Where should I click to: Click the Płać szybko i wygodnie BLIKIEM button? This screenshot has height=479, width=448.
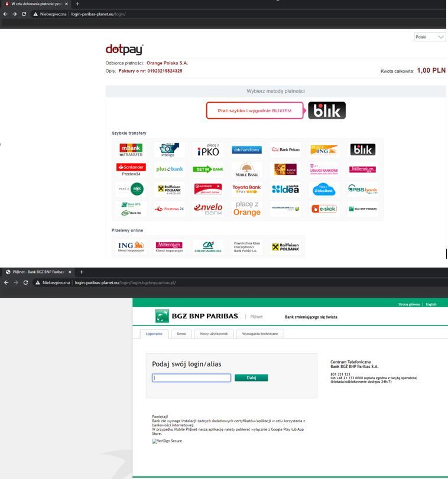click(x=254, y=110)
